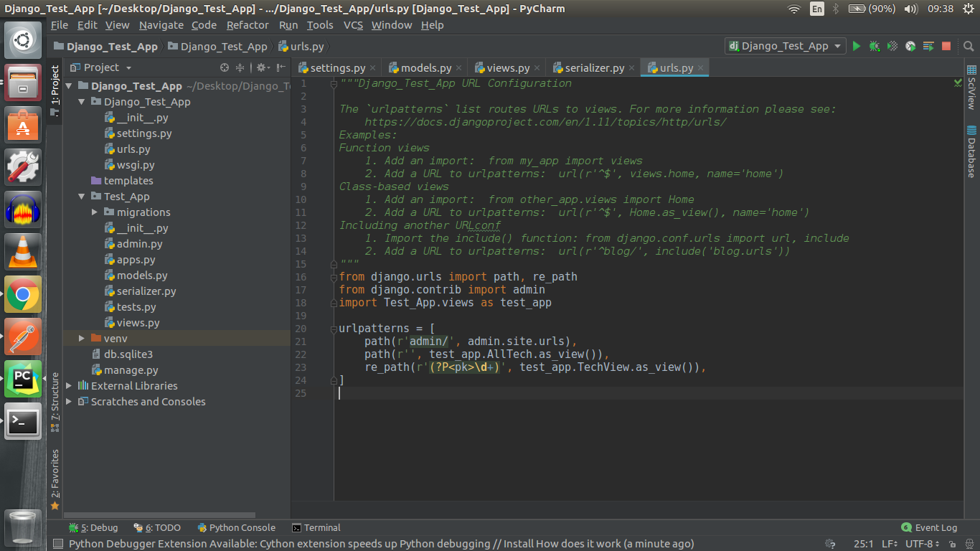Open Ubuntu Software Center from dock
The width and height of the screenshot is (980, 551).
click(23, 125)
